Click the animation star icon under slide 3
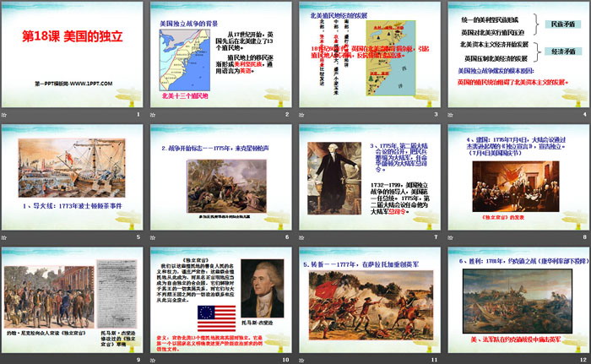The image size is (591, 364). [x=301, y=115]
